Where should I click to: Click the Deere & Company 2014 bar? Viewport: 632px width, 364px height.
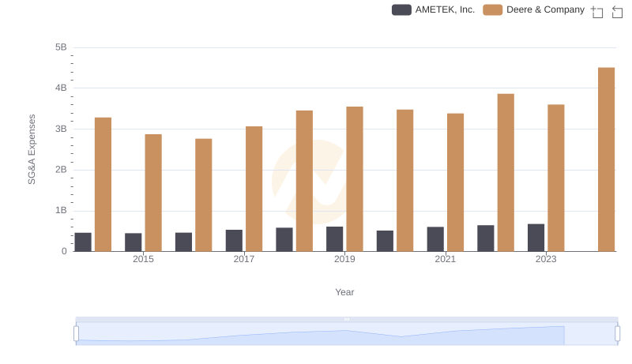click(103, 185)
